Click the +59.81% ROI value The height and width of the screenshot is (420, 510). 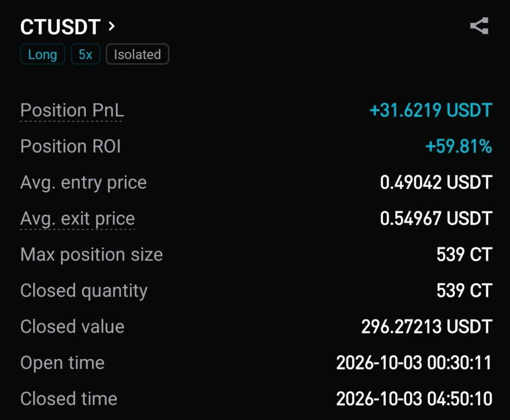pos(459,147)
